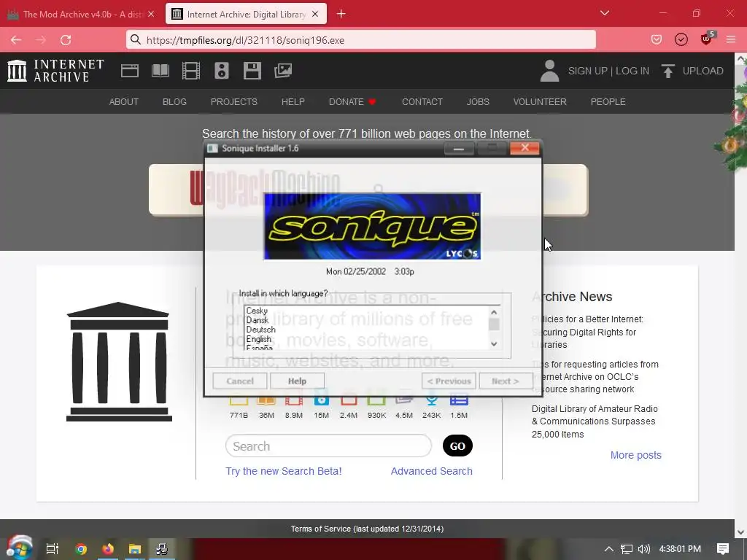This screenshot has width=747, height=560.
Task: Switch to Internet Archive Digital Library tab
Action: (246, 14)
